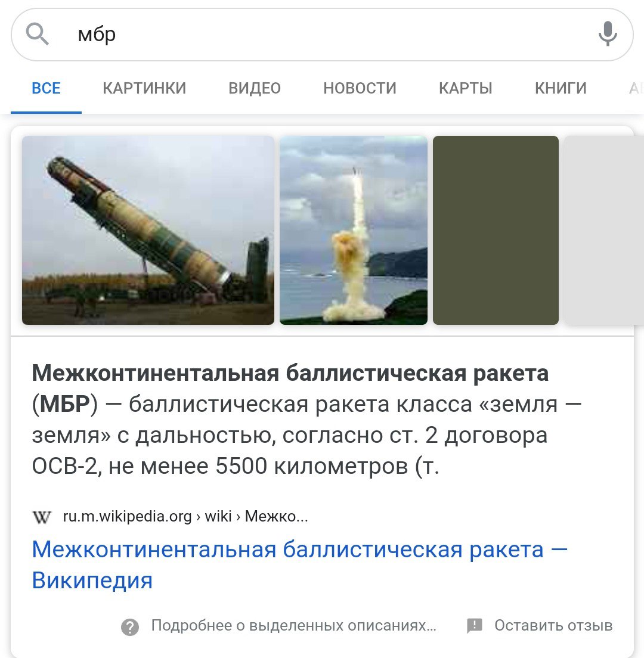
Task: Switch to the КНИГИ tab
Action: tap(561, 89)
